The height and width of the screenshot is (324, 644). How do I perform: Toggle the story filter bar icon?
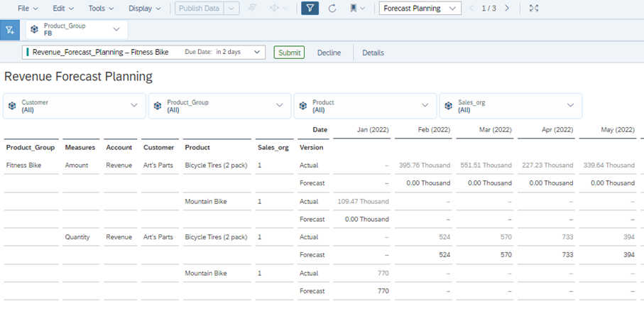point(310,9)
